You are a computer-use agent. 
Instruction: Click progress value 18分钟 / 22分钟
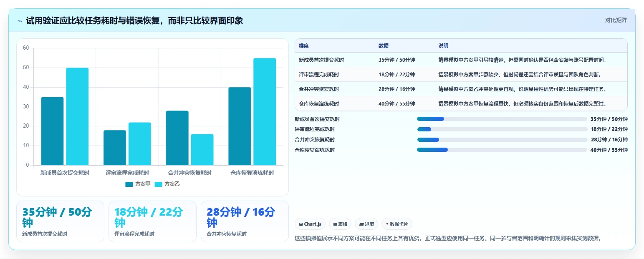click(609, 129)
